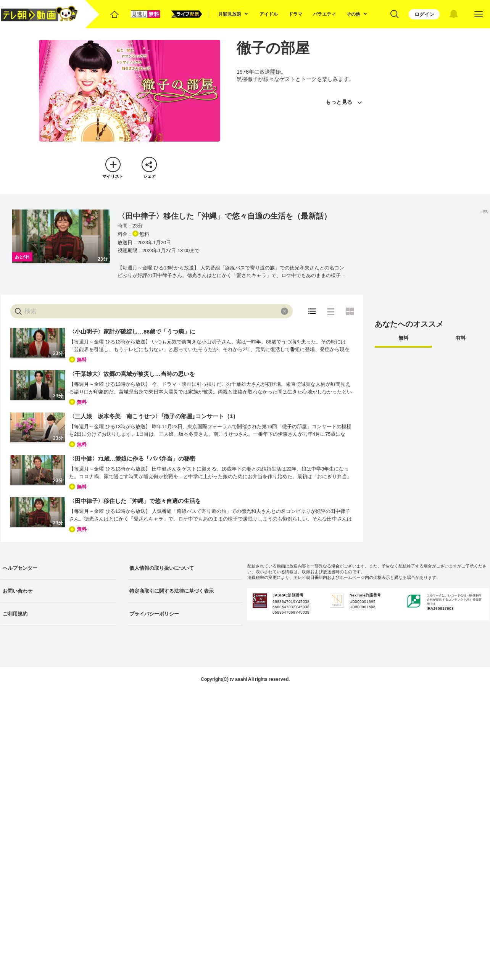The width and height of the screenshot is (490, 980).
Task: Open プライバシーポリシー link
Action: (x=154, y=614)
